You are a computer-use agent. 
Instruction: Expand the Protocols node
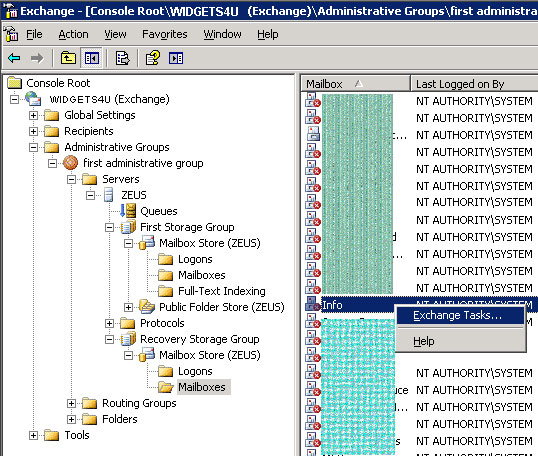tap(109, 323)
